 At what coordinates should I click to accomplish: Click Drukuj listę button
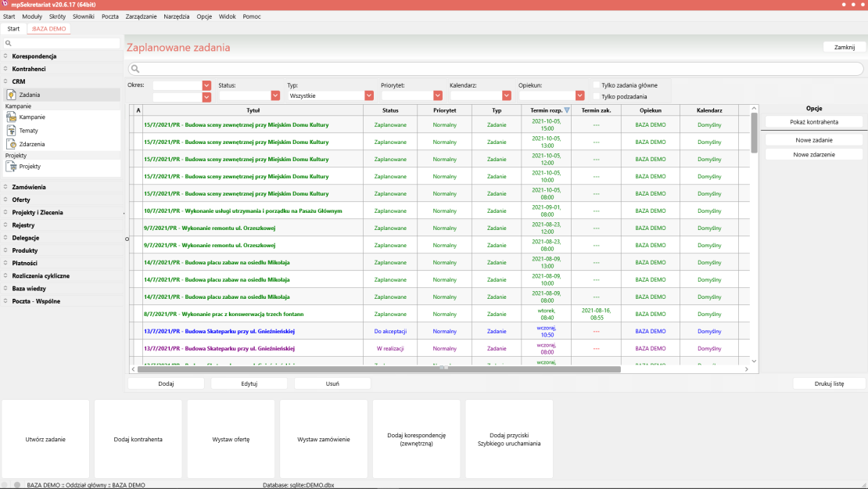click(829, 383)
